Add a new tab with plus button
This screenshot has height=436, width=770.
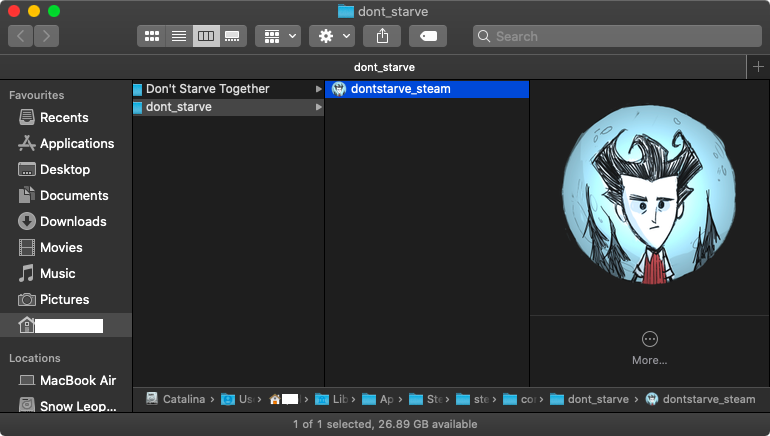click(x=758, y=67)
